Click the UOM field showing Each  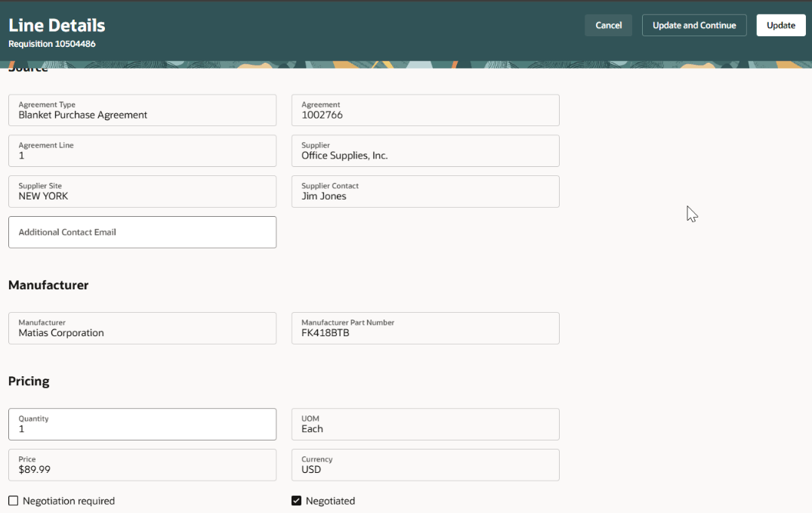425,424
